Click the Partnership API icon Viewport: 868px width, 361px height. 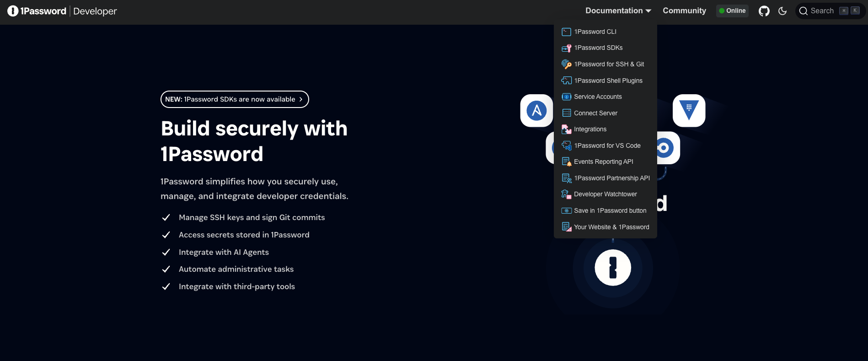tap(566, 178)
